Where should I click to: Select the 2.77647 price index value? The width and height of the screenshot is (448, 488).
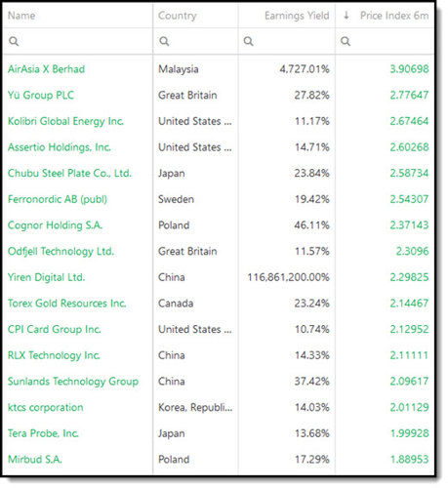click(x=409, y=95)
